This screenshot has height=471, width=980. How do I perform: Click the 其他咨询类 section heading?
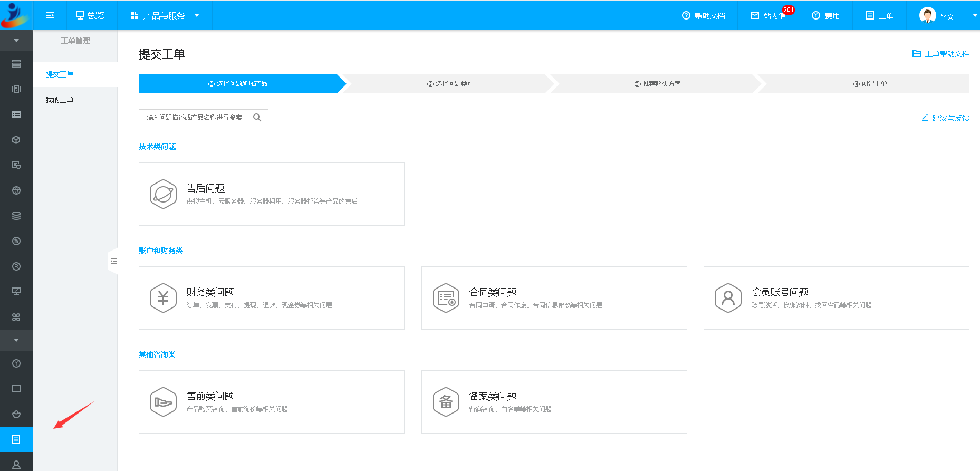tap(157, 354)
